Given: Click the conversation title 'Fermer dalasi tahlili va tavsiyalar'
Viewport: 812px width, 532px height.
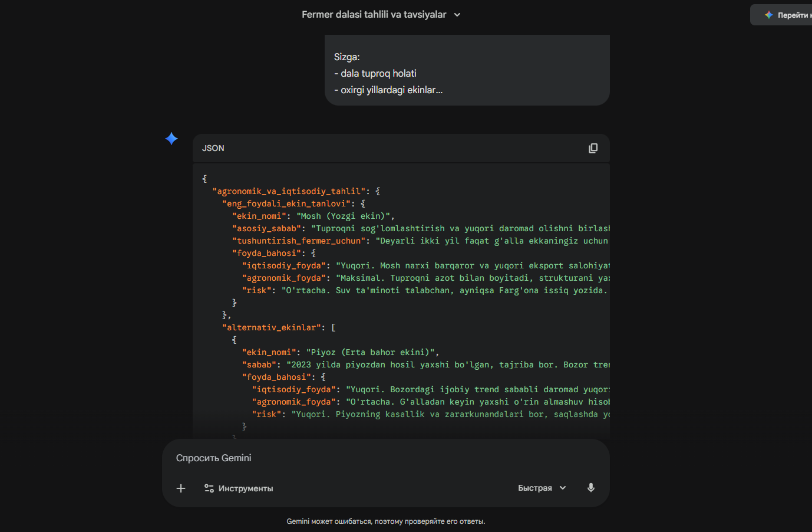Looking at the screenshot, I should [374, 15].
